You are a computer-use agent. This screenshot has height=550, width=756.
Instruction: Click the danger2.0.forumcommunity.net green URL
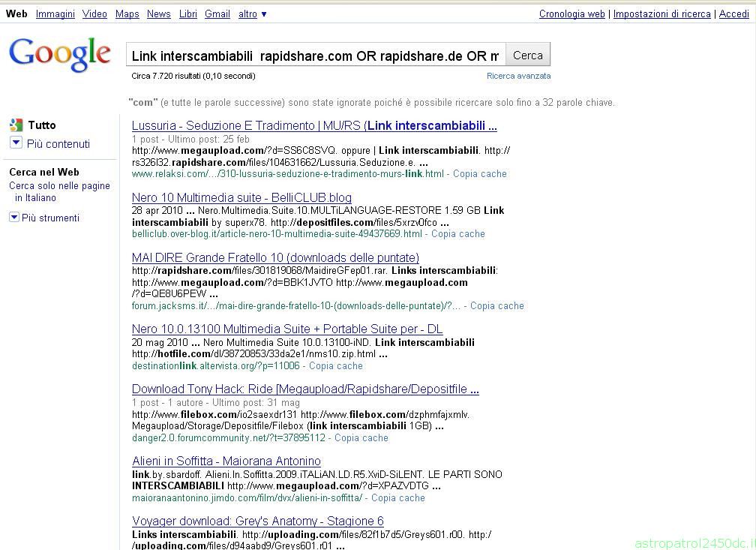tap(229, 437)
